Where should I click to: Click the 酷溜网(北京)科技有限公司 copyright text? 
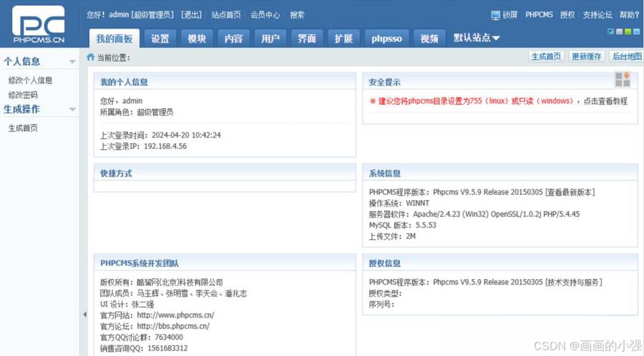coord(180,282)
